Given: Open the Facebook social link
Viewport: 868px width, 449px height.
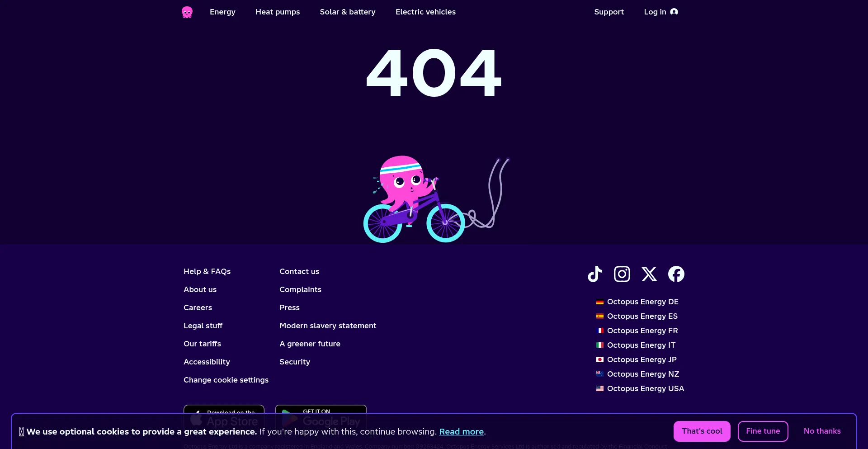Looking at the screenshot, I should click(x=676, y=274).
